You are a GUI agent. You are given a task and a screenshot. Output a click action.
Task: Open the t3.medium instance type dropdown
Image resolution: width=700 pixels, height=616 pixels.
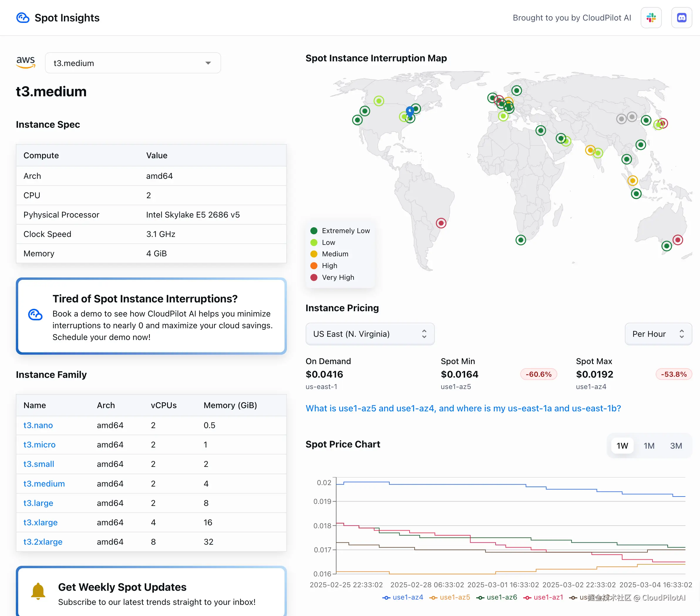[x=132, y=63]
